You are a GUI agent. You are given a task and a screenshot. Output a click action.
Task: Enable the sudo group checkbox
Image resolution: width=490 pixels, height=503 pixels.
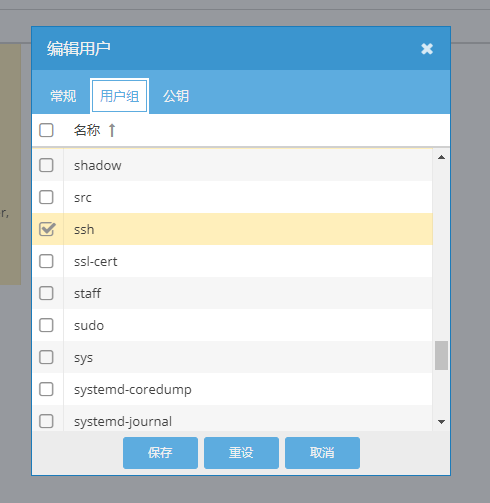point(46,325)
